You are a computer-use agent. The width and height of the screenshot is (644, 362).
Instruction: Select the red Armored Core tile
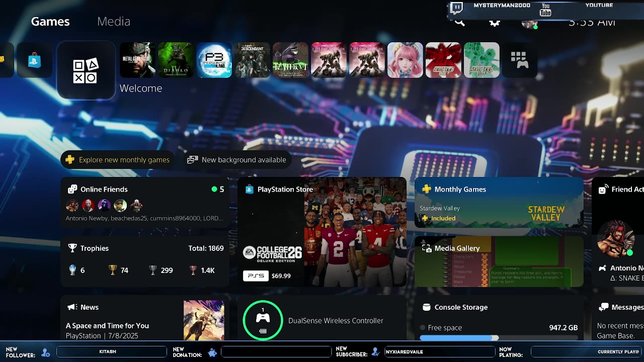point(443,60)
